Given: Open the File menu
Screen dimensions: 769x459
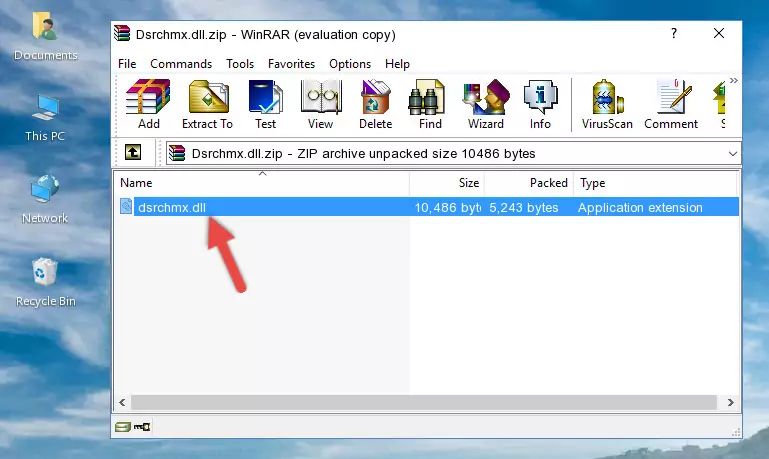Looking at the screenshot, I should pyautogui.click(x=127, y=64).
